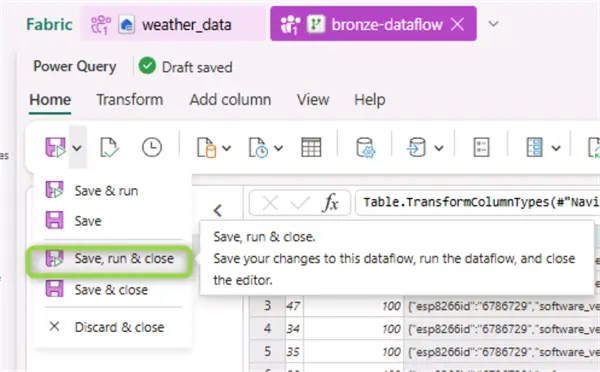The width and height of the screenshot is (600, 372).
Task: Collapse the queries pane with chevron
Action: [x=217, y=210]
